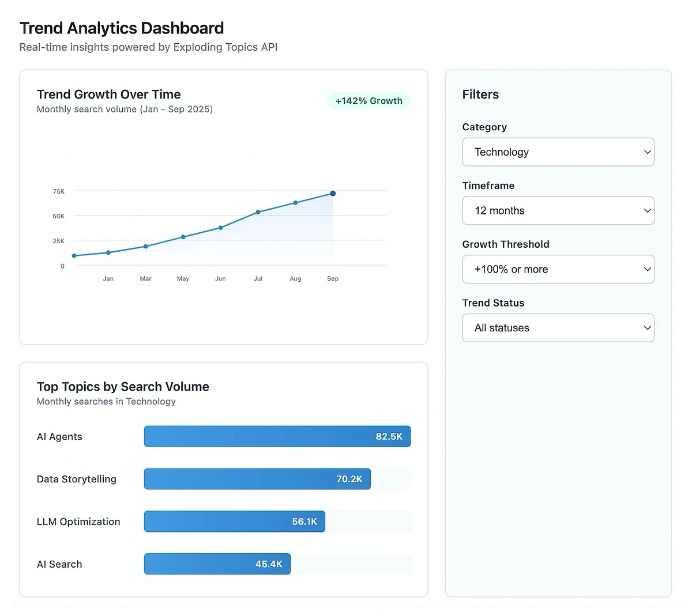692x616 pixels.
Task: Select the Sep data point on the line chart
Action: click(x=333, y=194)
